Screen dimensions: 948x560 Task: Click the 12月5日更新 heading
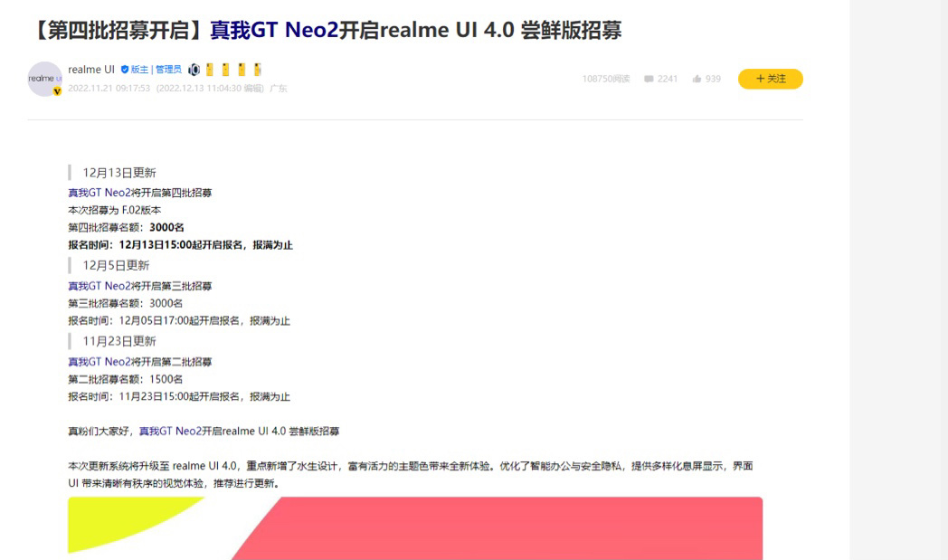point(116,265)
